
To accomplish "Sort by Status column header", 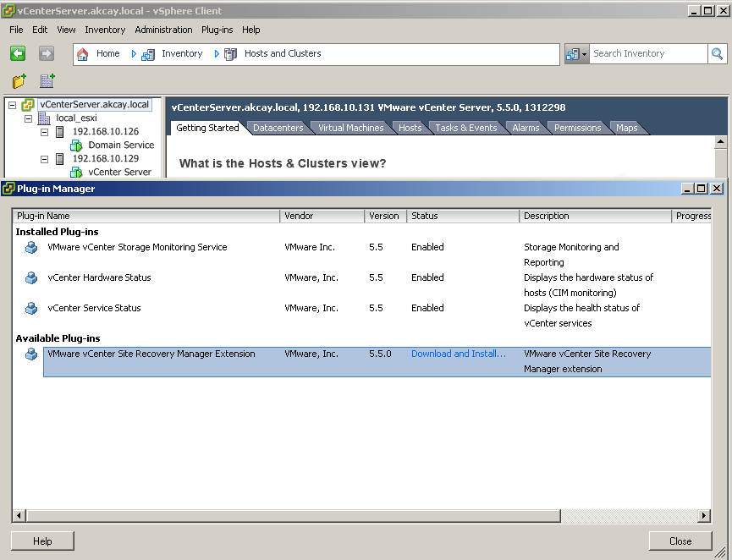I will click(x=463, y=216).
